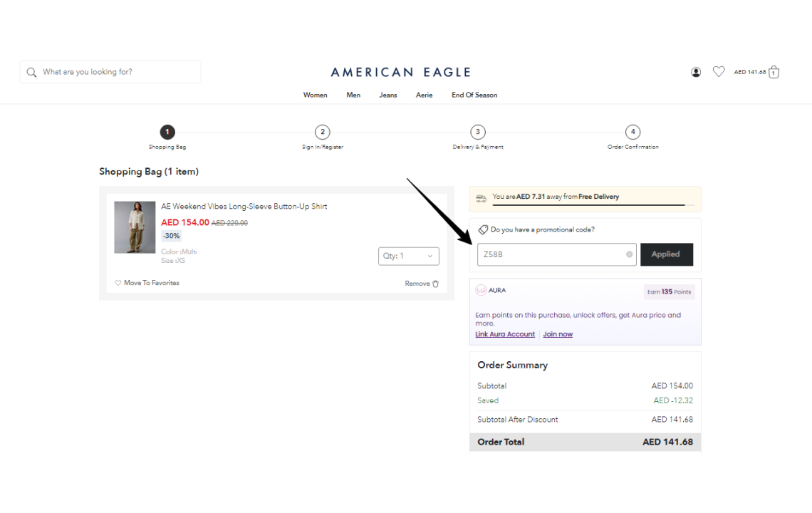Click the promo code input with Z58B
The image size is (812, 513).
tap(557, 254)
